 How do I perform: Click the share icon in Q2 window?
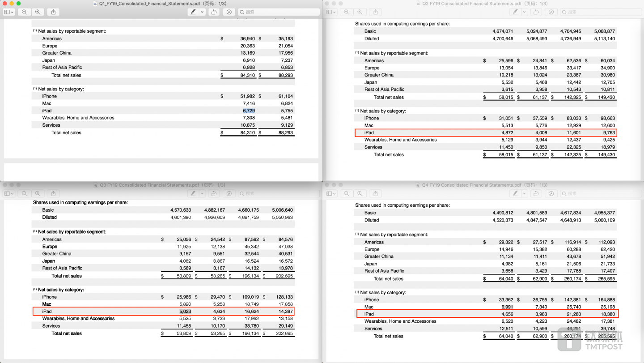pyautogui.click(x=375, y=12)
